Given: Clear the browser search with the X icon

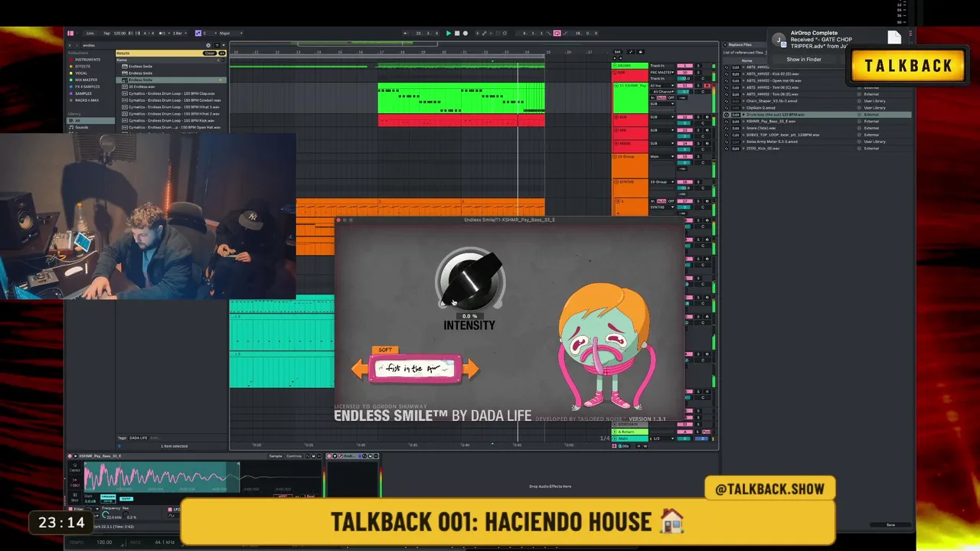Looking at the screenshot, I should pyautogui.click(x=208, y=45).
